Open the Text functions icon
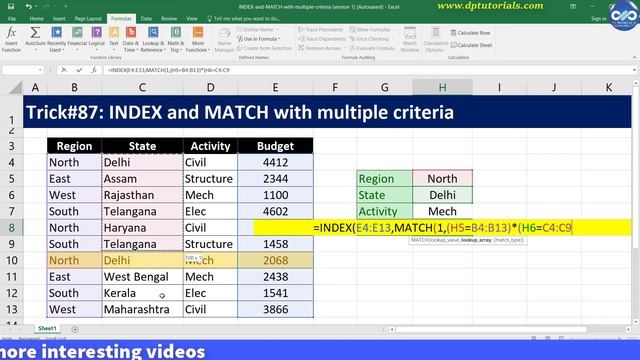Screen dimensions: 640x360 (x=114, y=33)
